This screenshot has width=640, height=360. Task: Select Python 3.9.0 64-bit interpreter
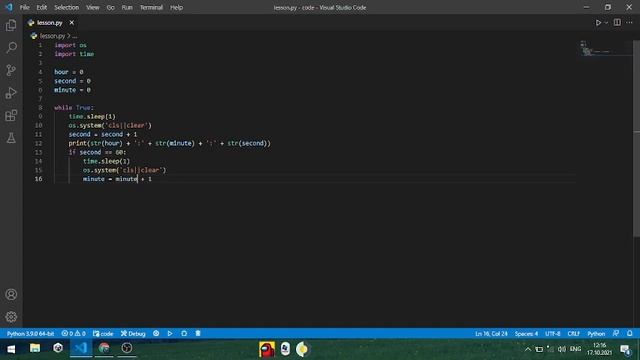tap(30, 333)
